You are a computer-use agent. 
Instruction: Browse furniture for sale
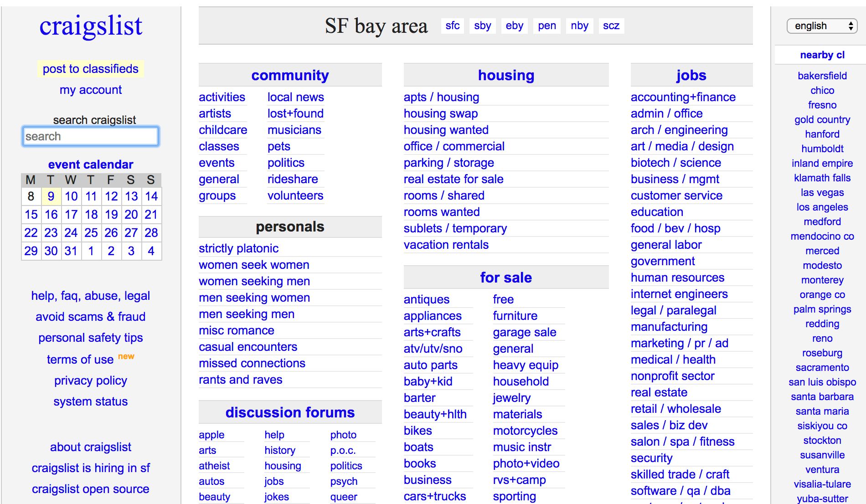point(515,316)
